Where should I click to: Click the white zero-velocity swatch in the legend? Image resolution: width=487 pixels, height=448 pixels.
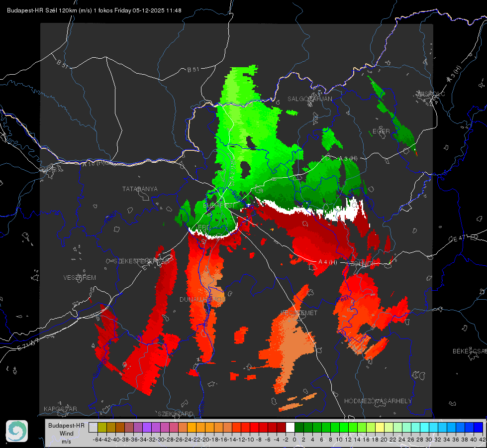(x=290, y=428)
